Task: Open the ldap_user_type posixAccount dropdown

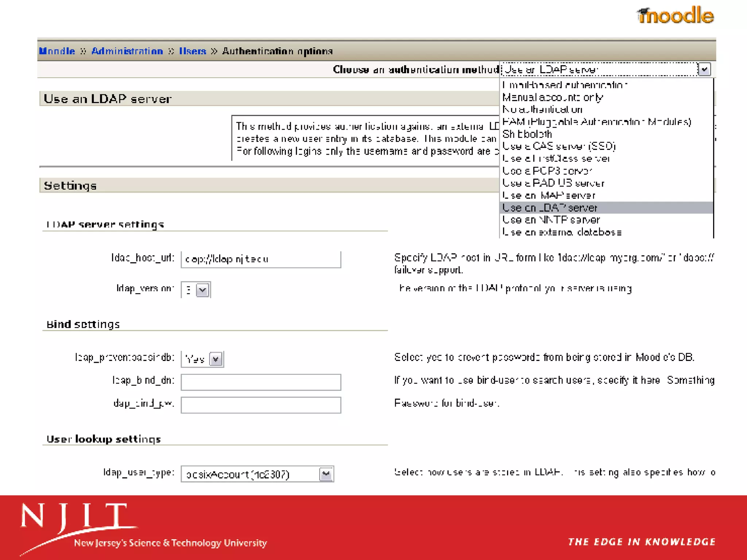Action: click(258, 474)
